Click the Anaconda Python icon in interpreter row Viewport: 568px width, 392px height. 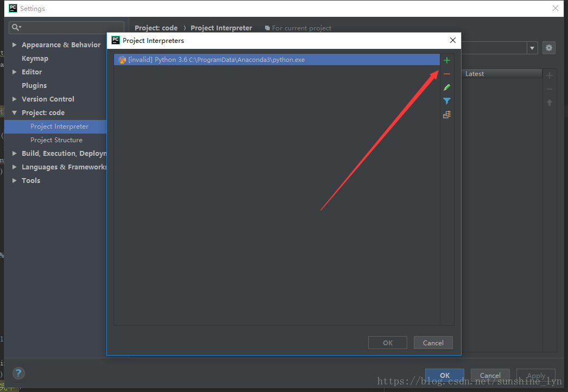pos(122,60)
